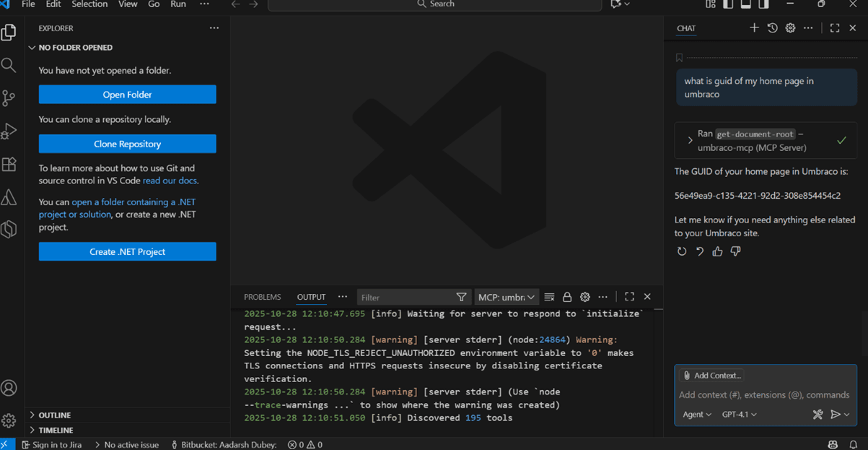Image resolution: width=868 pixels, height=450 pixels.
Task: Click the Clone Repository button
Action: tap(127, 144)
